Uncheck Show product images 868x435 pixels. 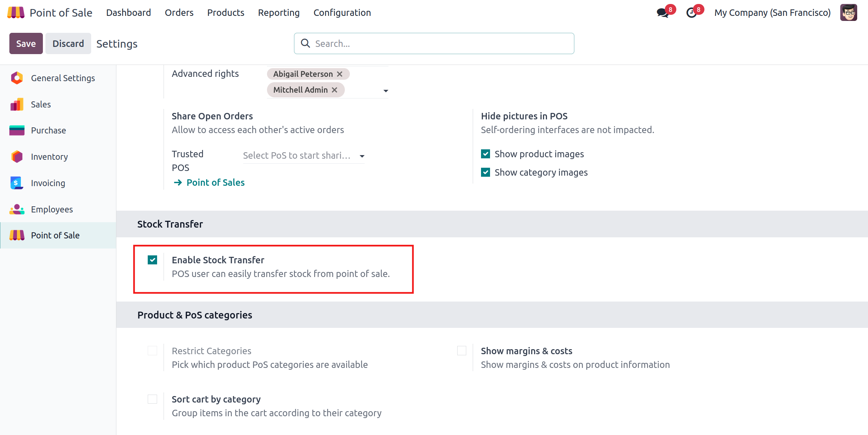tap(486, 154)
